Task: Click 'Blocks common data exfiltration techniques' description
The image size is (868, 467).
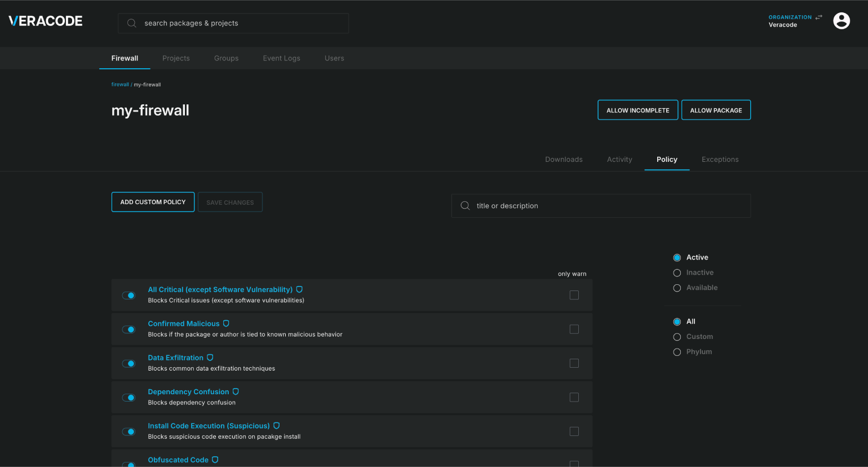Action: click(x=211, y=368)
